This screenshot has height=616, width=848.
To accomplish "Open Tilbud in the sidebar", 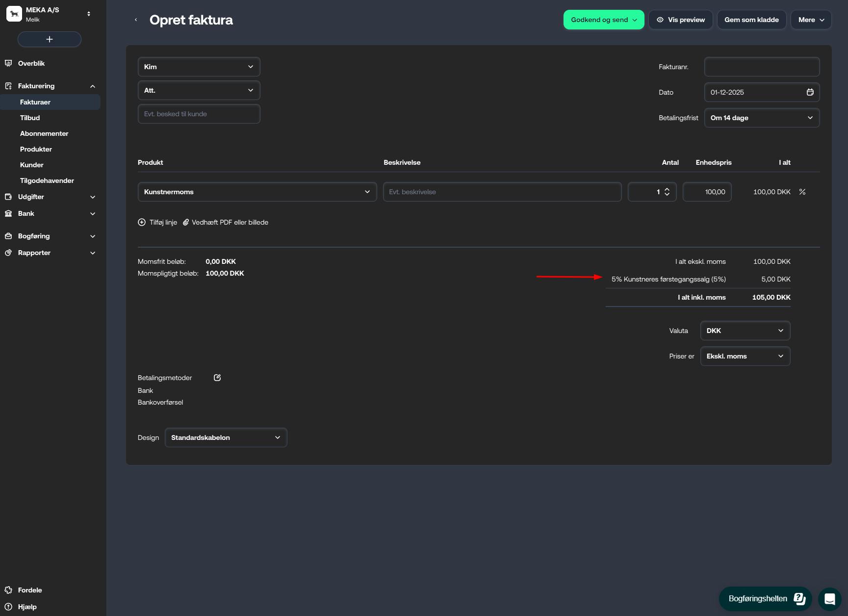I will click(30, 118).
